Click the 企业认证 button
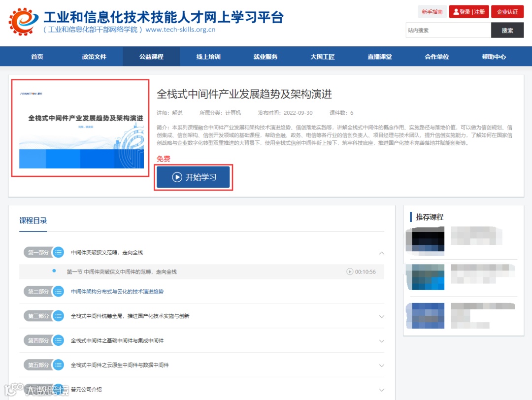 click(507, 12)
